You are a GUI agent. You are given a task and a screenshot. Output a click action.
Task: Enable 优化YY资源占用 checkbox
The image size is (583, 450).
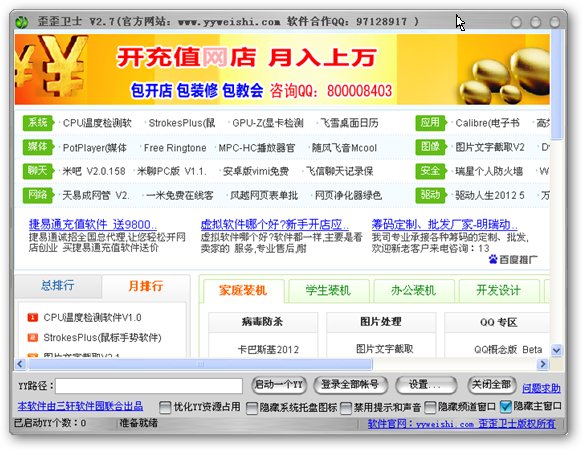165,407
